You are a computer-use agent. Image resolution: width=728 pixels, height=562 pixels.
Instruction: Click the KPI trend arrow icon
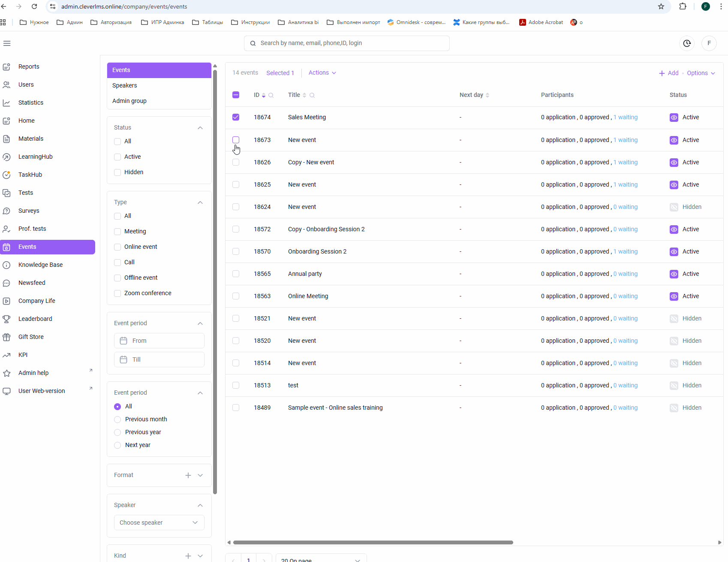coord(6,355)
